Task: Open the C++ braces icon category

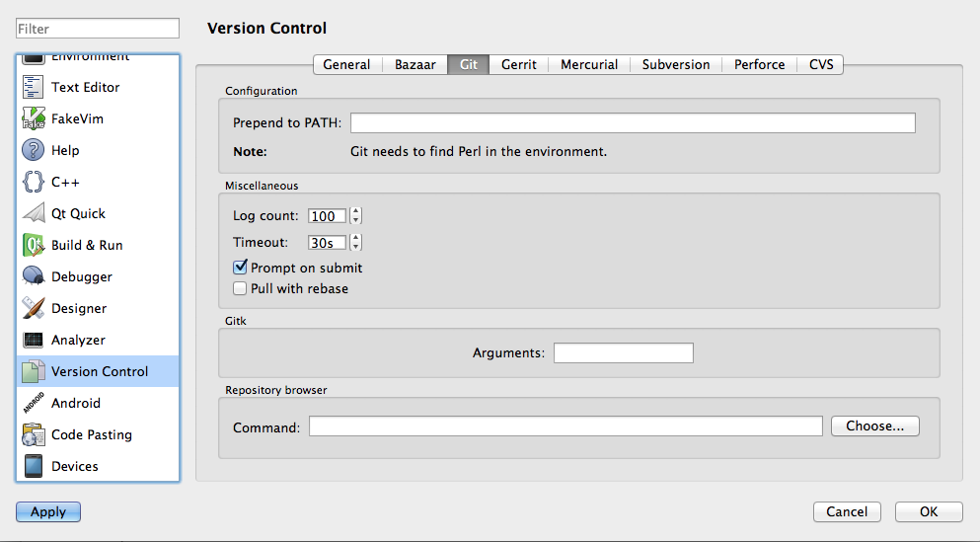Action: 34,182
